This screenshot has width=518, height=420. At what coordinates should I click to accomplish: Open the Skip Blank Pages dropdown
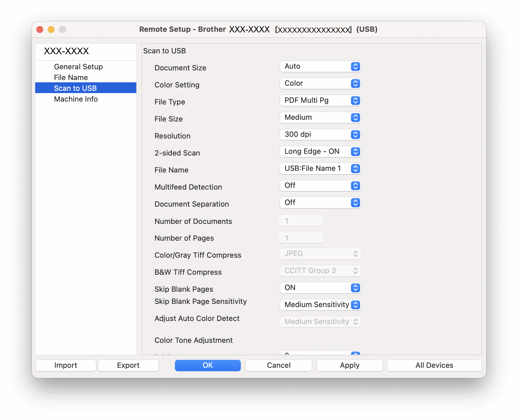coord(320,288)
